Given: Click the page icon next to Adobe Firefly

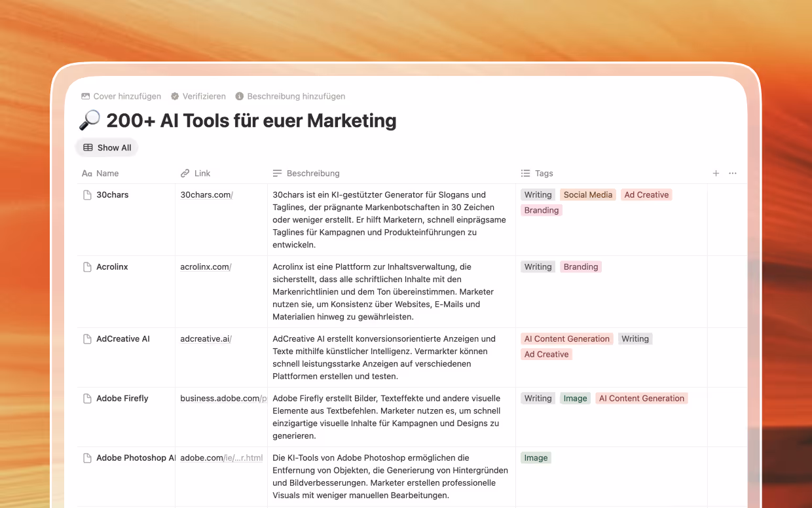Looking at the screenshot, I should (87, 397).
